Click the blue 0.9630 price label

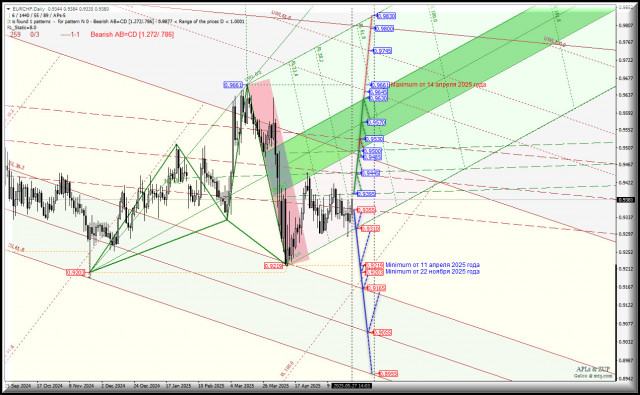click(x=378, y=98)
